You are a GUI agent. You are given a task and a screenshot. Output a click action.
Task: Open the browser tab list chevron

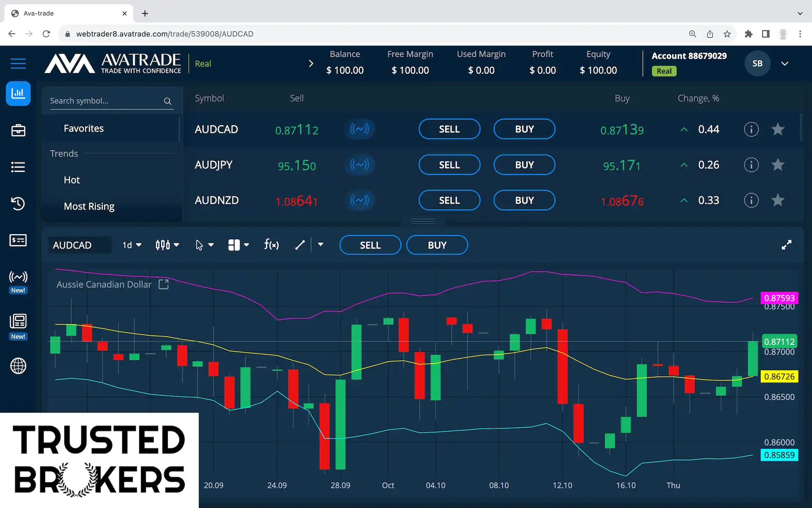click(800, 14)
